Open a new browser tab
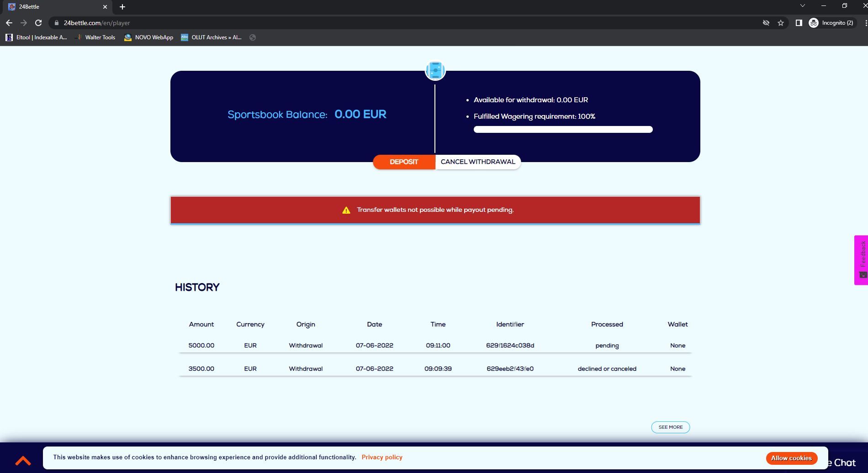Image resolution: width=868 pixels, height=473 pixels. click(x=122, y=7)
